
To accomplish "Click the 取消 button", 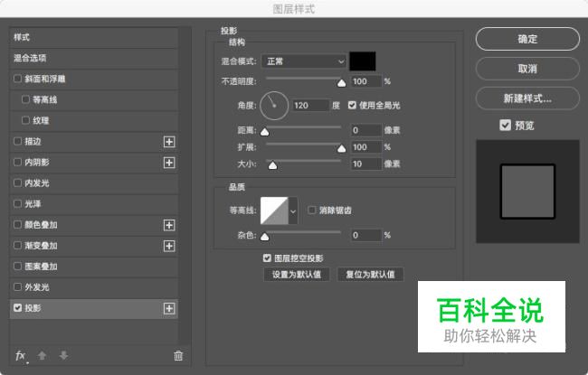I will pyautogui.click(x=527, y=69).
